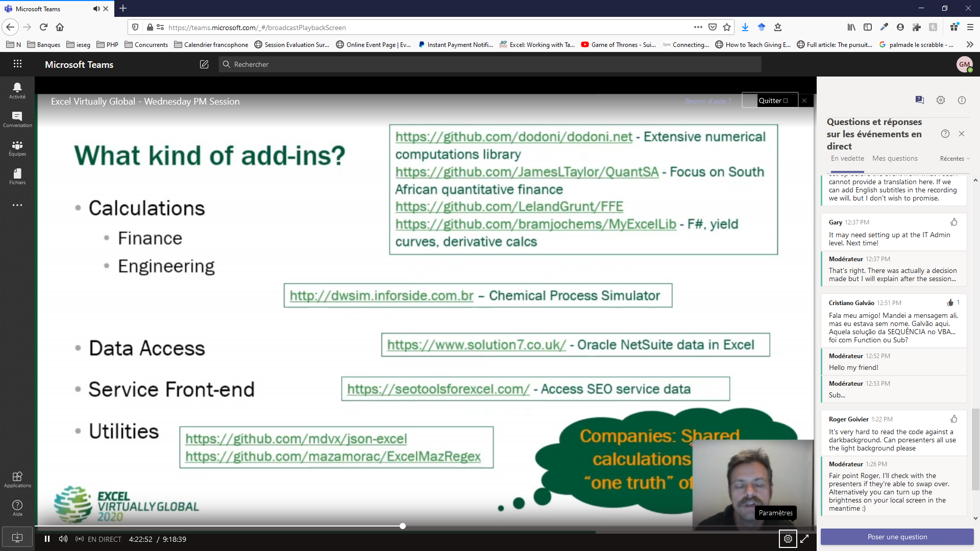The image size is (980, 551).
Task: Open the browser downloads arrow
Action: click(745, 27)
